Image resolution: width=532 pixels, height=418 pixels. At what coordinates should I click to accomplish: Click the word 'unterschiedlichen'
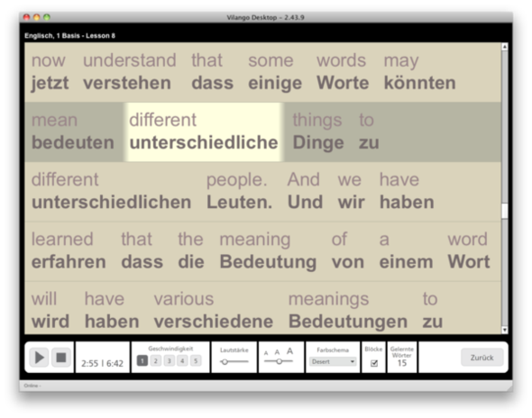tap(112, 202)
